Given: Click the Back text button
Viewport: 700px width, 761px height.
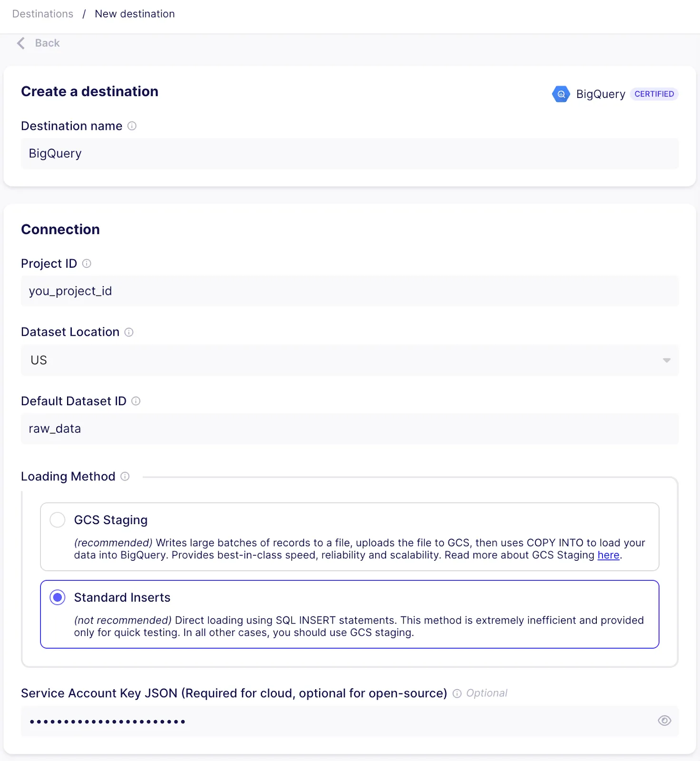Looking at the screenshot, I should tap(48, 43).
